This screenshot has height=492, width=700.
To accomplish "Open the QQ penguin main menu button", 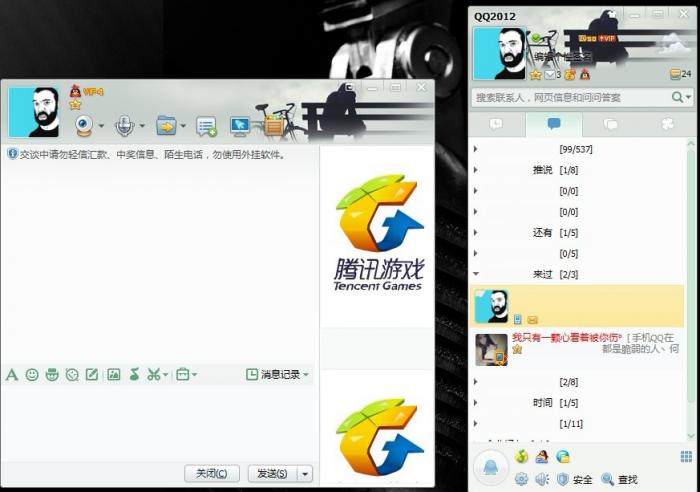I will 490,467.
